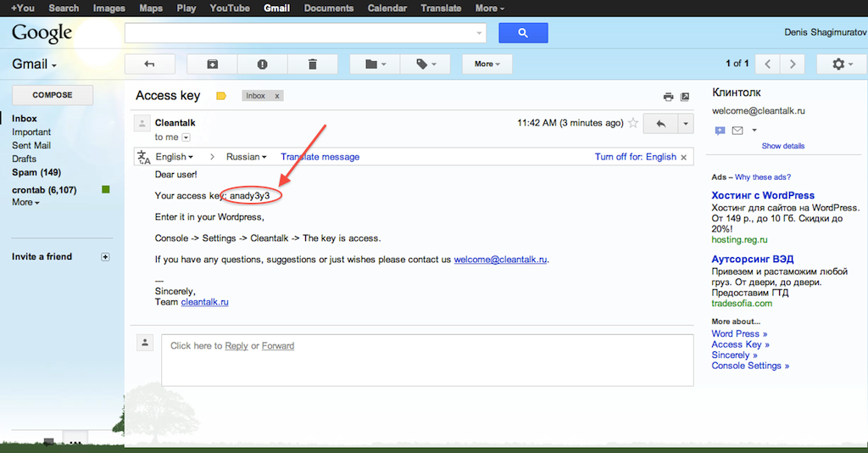The height and width of the screenshot is (453, 868).
Task: Archive this Access key email
Action: (212, 64)
